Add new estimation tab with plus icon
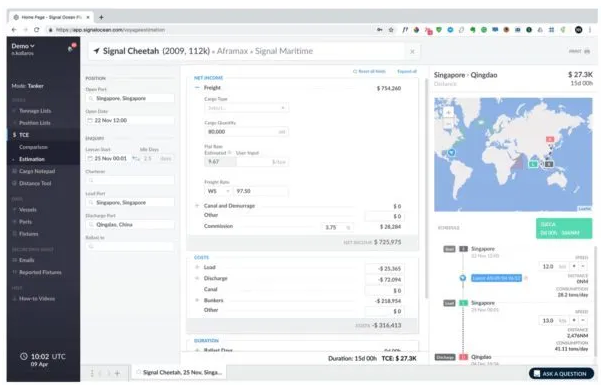 tap(117, 373)
